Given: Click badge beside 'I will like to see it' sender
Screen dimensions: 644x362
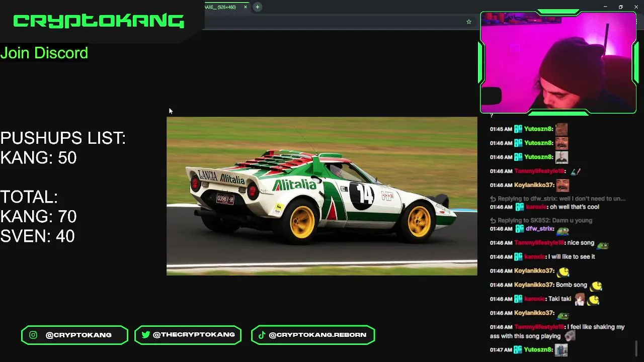Looking at the screenshot, I should click(x=518, y=256).
